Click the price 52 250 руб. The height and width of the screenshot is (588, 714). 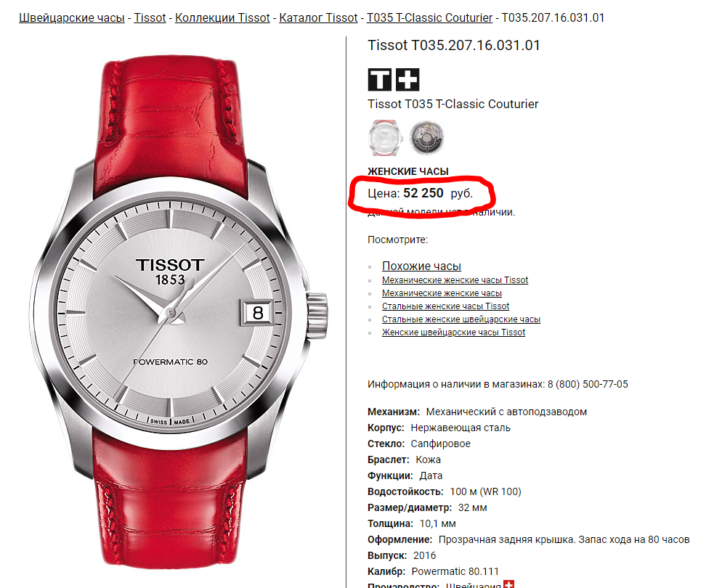(x=438, y=193)
